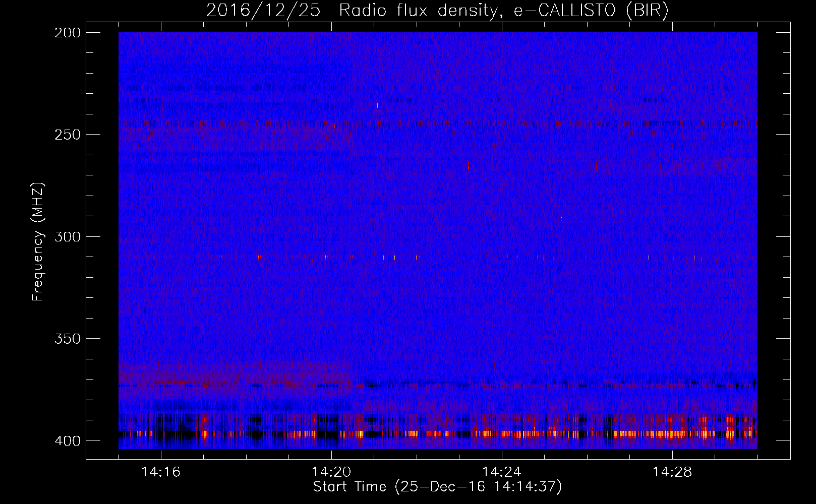Click the 14:28 time tick label
This screenshot has width=816, height=504.
[672, 472]
